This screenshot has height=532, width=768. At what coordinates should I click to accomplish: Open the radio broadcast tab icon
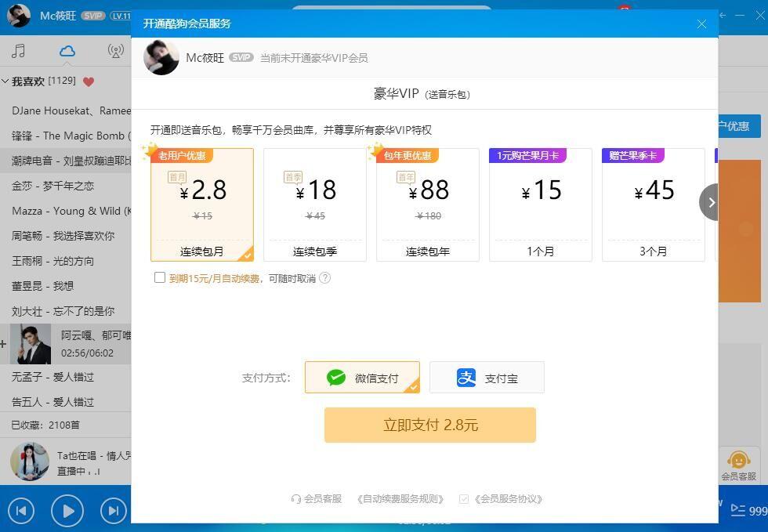click(115, 51)
